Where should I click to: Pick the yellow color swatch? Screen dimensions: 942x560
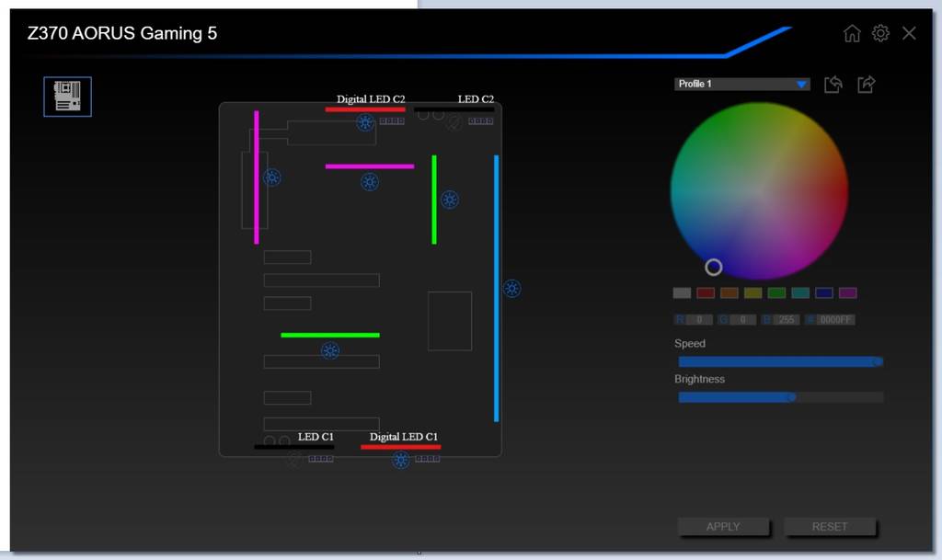point(752,293)
